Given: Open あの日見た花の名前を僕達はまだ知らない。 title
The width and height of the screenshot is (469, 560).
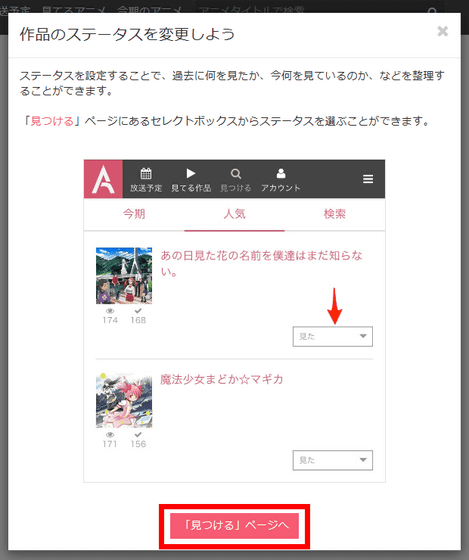Looking at the screenshot, I should click(261, 264).
